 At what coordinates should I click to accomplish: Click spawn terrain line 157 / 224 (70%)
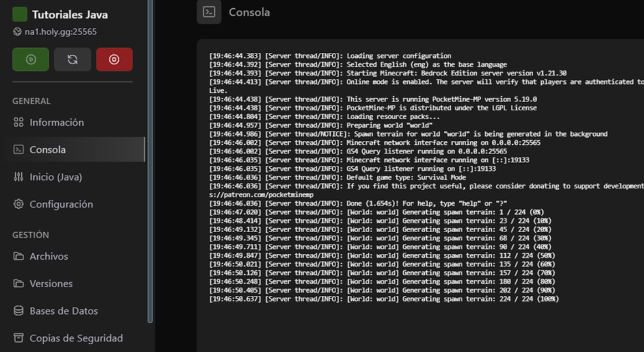(x=382, y=273)
